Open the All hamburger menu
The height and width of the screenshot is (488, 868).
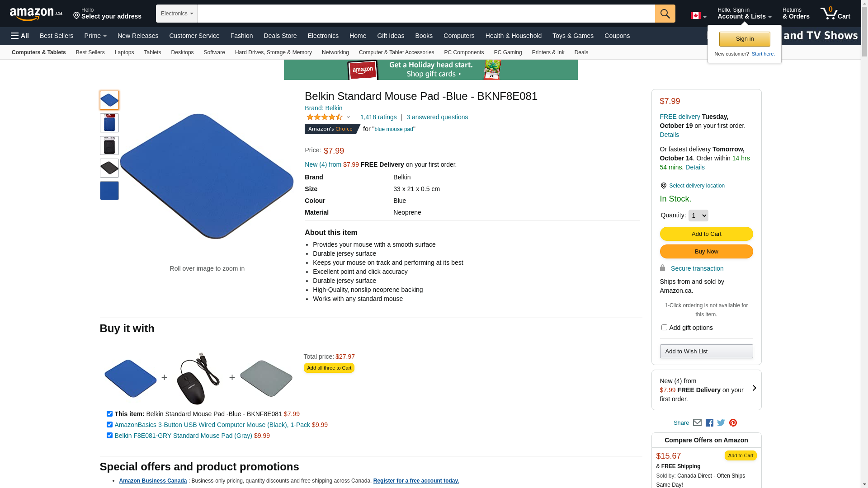[20, 36]
